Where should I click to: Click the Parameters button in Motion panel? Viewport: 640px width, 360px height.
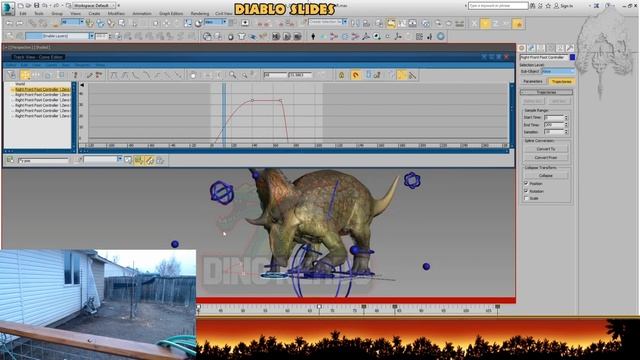pyautogui.click(x=533, y=82)
